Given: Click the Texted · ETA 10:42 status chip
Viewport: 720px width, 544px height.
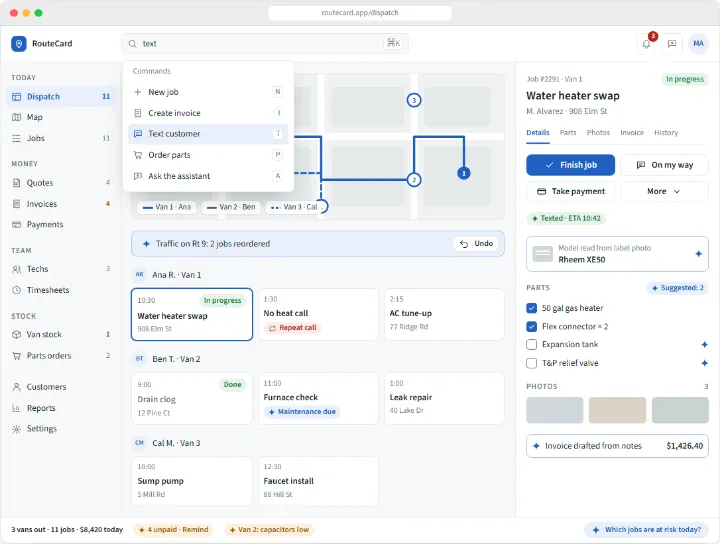Looking at the screenshot, I should coord(566,219).
